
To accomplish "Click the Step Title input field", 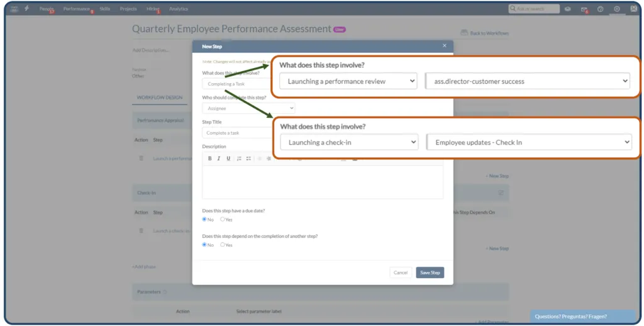I will coord(237,133).
